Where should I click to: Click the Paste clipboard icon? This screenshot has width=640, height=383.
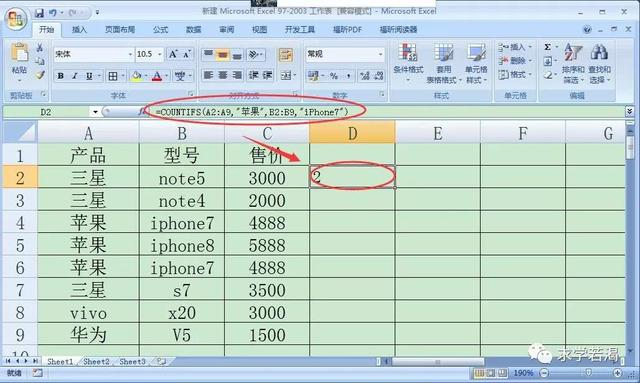click(19, 53)
